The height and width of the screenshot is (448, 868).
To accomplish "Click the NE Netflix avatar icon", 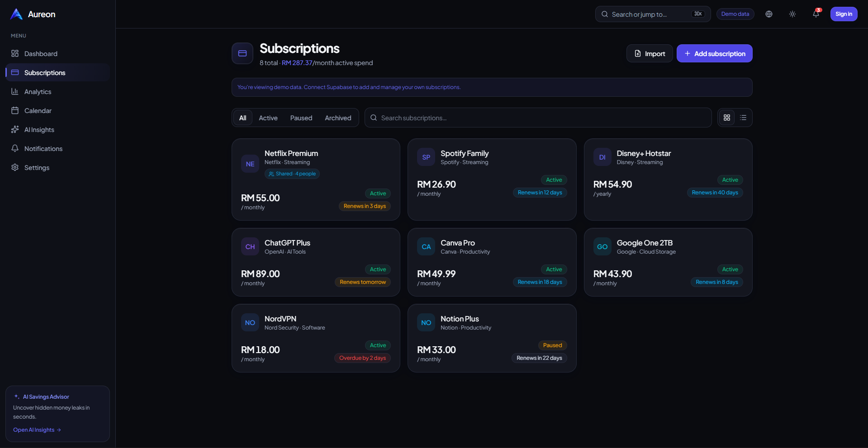I will pyautogui.click(x=250, y=164).
